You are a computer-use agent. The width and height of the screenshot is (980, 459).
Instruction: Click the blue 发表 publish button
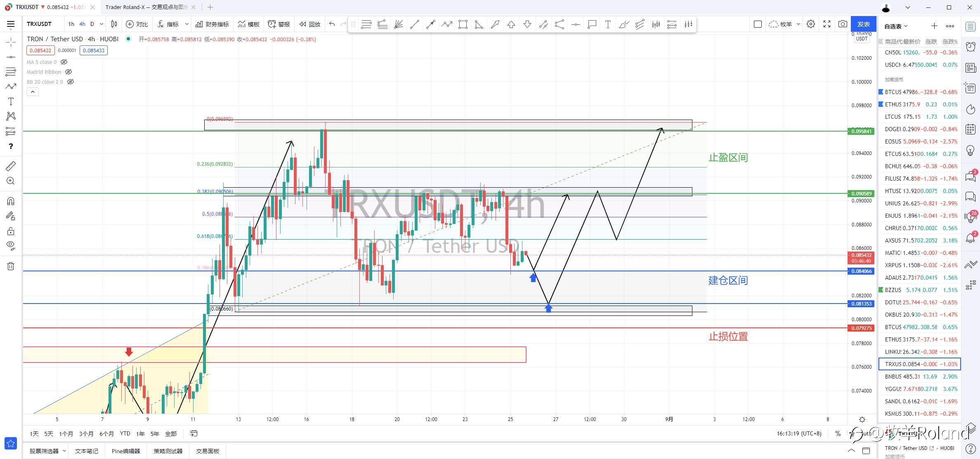(864, 24)
